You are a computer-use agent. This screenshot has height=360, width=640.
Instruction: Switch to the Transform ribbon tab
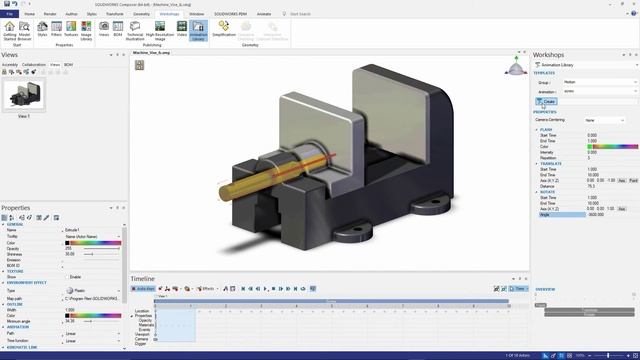115,14
